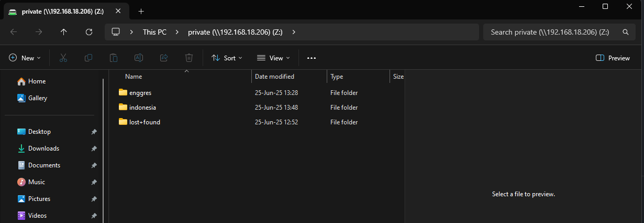Go back with the Back arrow
The image size is (644, 223).
14,32
